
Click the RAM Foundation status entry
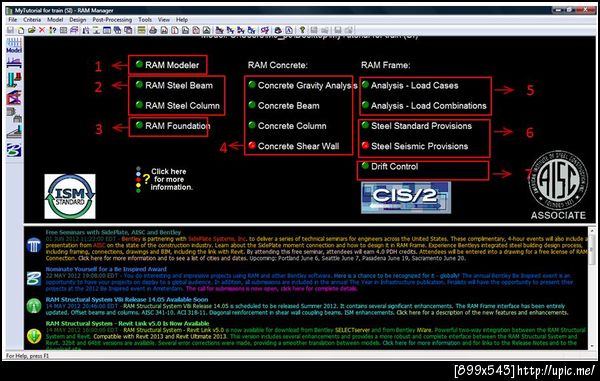(x=173, y=126)
